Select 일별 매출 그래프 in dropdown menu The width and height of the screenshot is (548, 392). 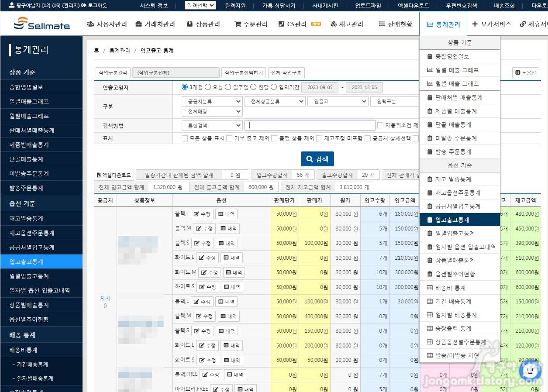click(x=459, y=70)
